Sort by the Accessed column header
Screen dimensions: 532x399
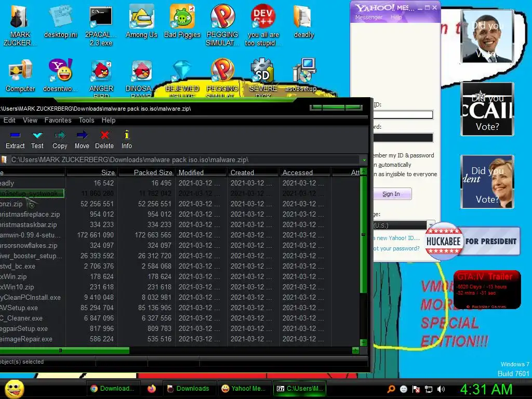[305, 172]
